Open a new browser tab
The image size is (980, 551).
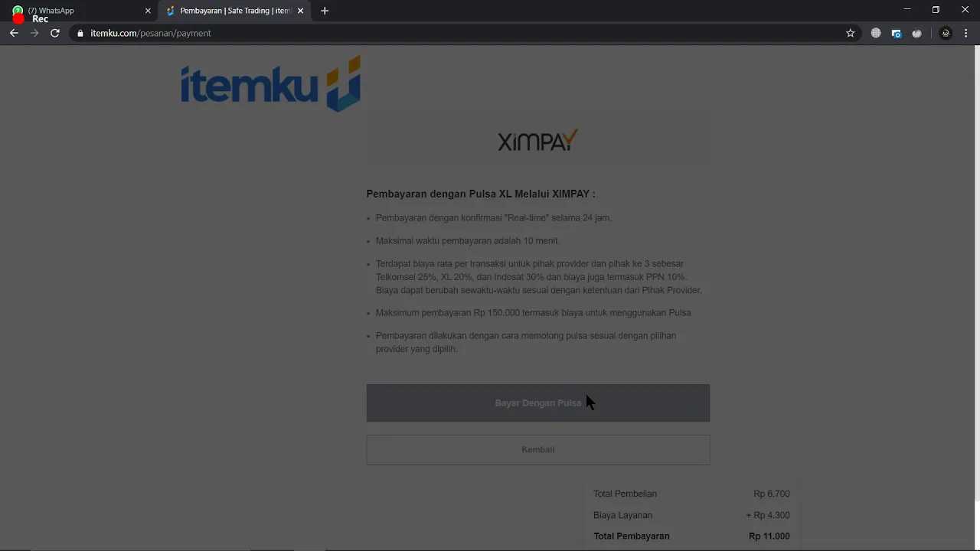325,11
